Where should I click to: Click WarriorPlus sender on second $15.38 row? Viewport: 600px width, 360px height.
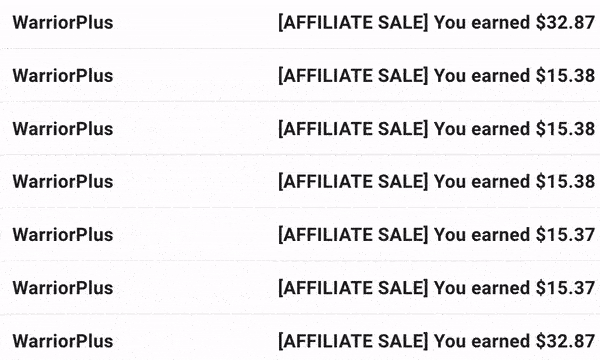(63, 129)
